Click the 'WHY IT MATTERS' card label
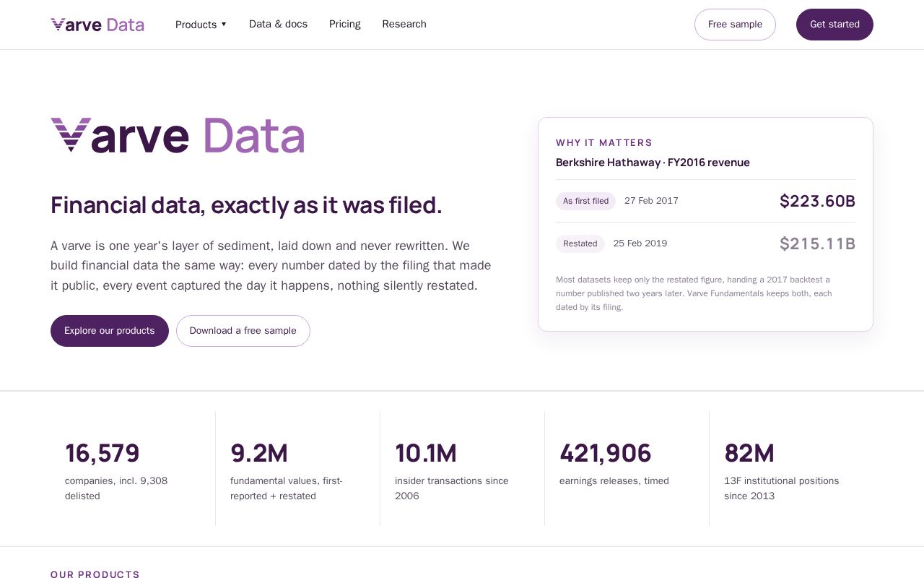924x578 pixels. click(x=604, y=143)
